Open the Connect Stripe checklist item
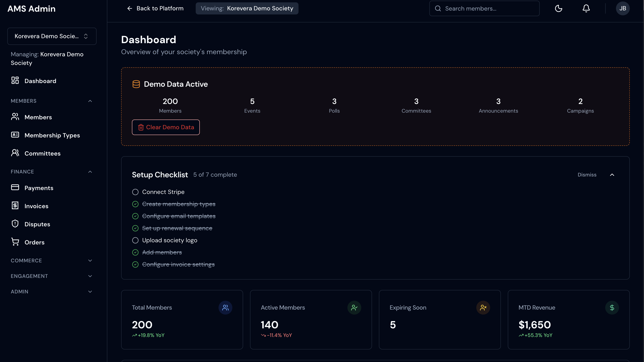644x362 pixels. point(163,192)
